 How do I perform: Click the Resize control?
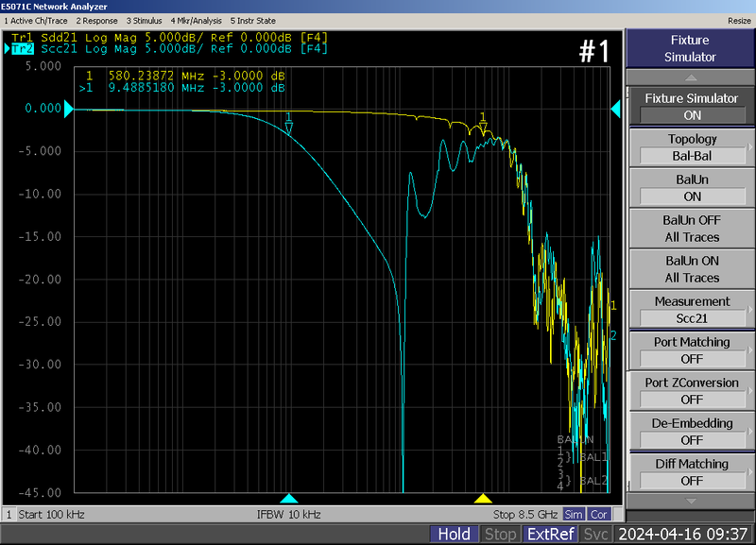tap(739, 20)
